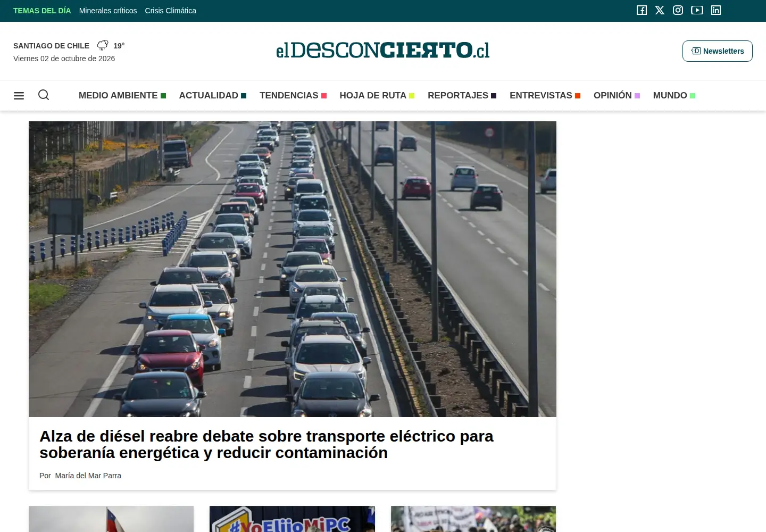Click the date 'Viernes 02 de octubre de 2026'
The image size is (766, 532).
64,59
